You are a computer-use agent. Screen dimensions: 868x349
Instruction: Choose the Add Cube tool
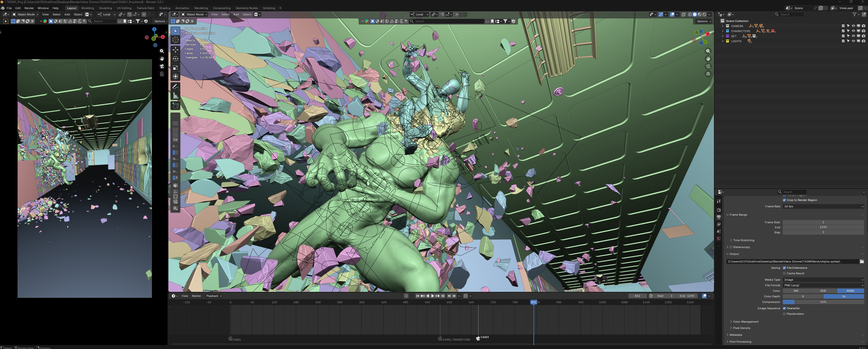tap(176, 105)
